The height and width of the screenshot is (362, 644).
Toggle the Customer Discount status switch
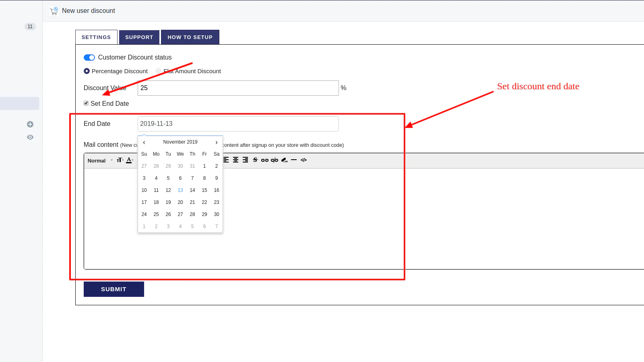pos(89,58)
